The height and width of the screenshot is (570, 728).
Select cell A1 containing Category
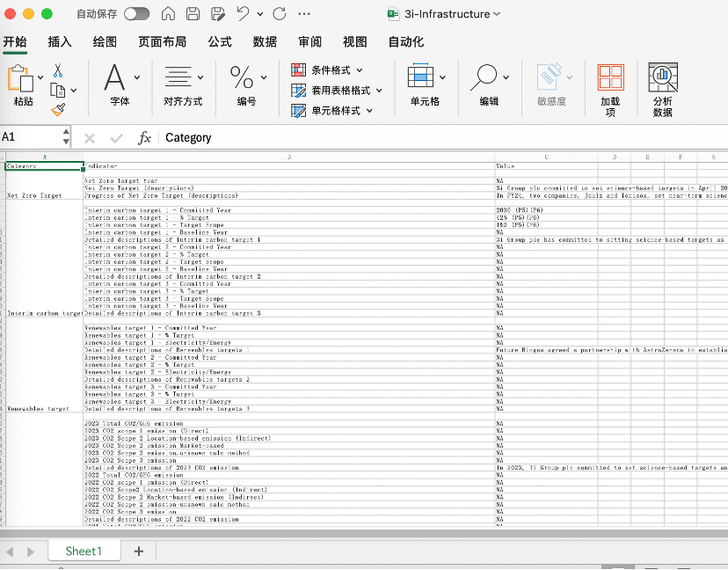44,166
